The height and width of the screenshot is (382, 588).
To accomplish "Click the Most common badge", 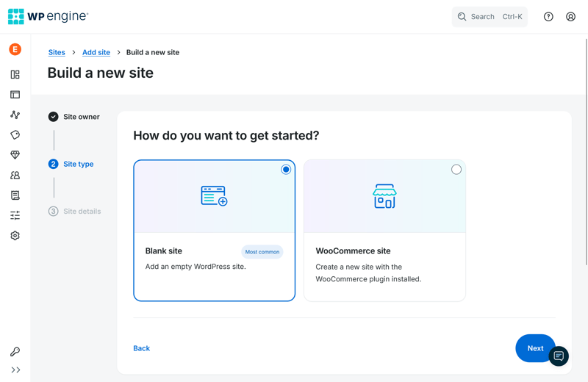I will point(262,252).
